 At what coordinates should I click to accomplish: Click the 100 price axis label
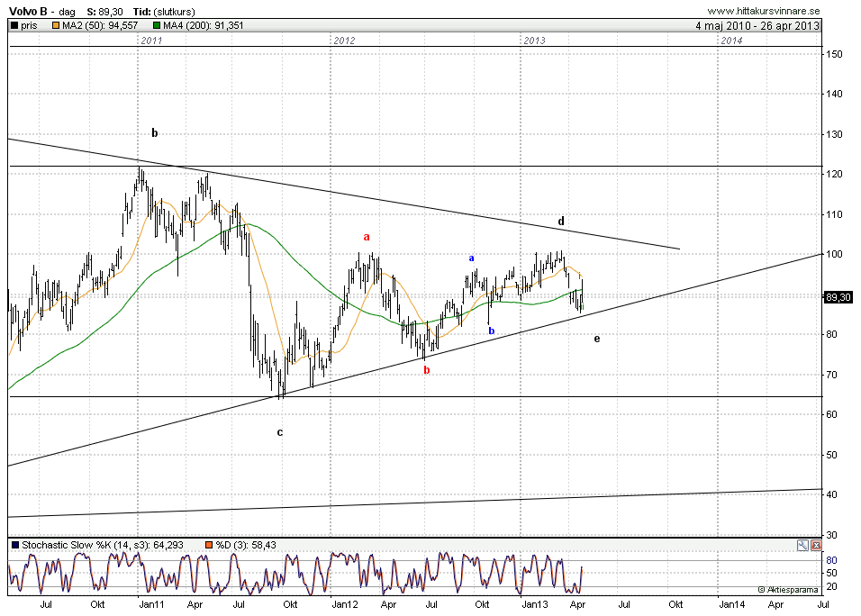(x=834, y=254)
